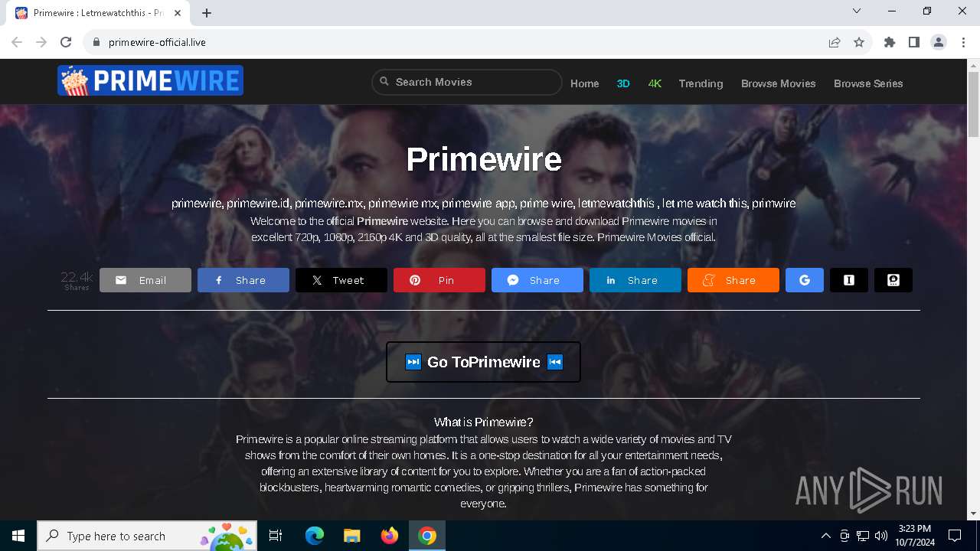Click the last black share icon
980x551 pixels.
coord(893,280)
